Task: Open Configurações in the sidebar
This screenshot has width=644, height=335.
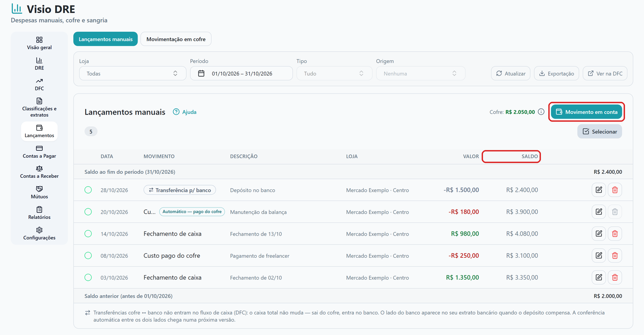Action: pyautogui.click(x=39, y=233)
